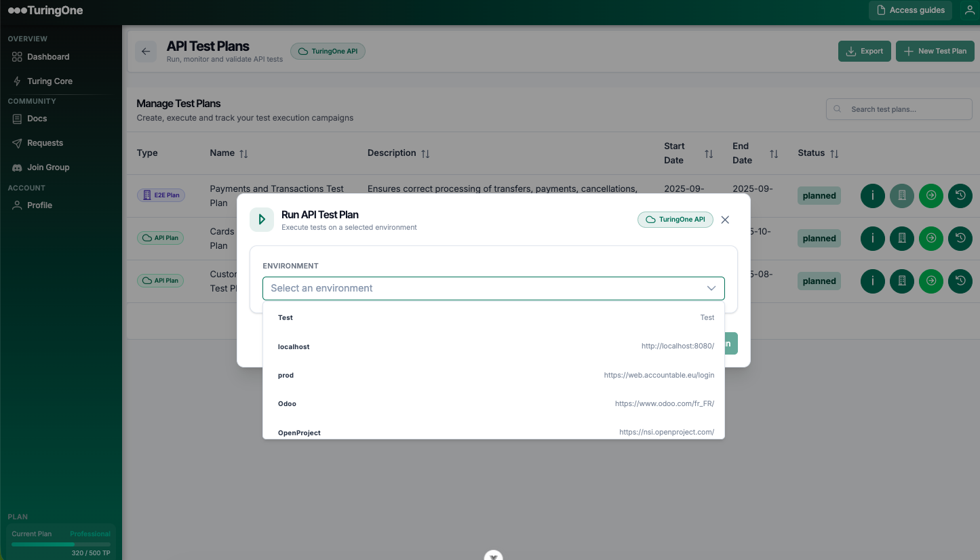Run the Cards test plan with arrow icon
This screenshot has height=560, width=980.
coord(930,239)
